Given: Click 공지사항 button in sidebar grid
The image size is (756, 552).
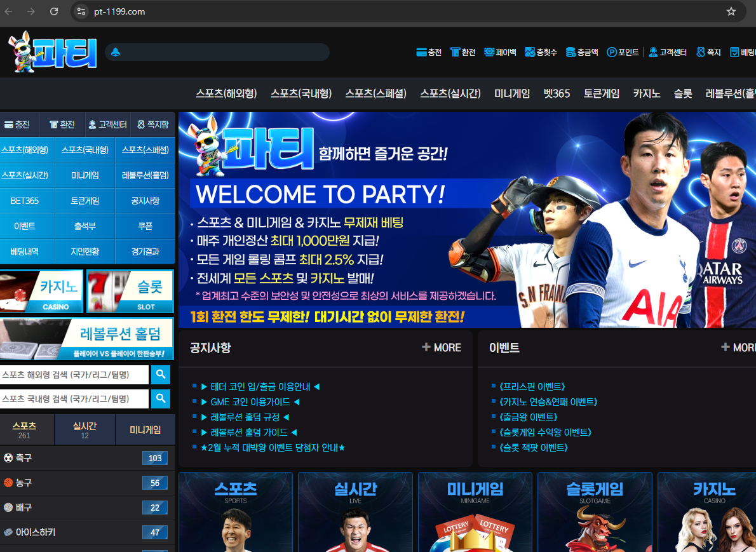Looking at the screenshot, I should pos(145,201).
